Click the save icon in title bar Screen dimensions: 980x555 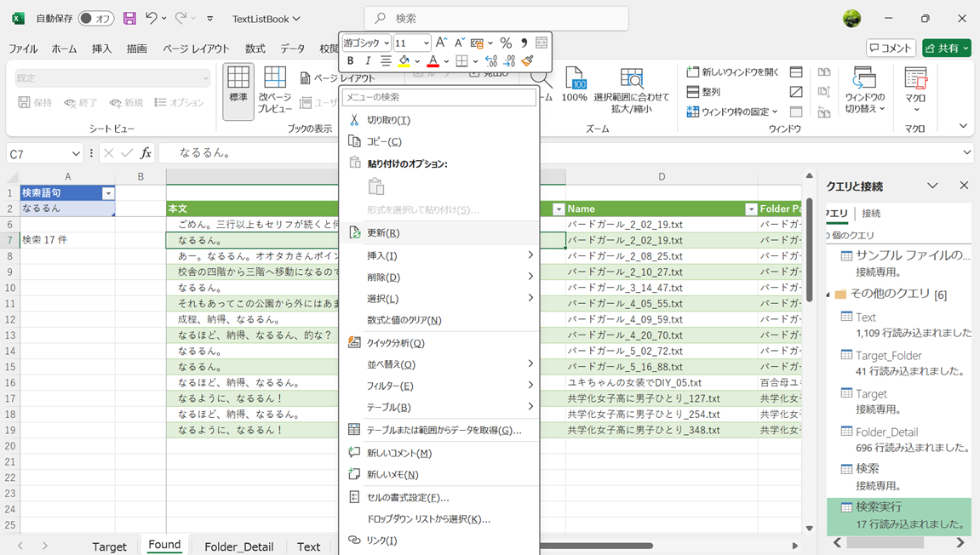click(x=129, y=18)
